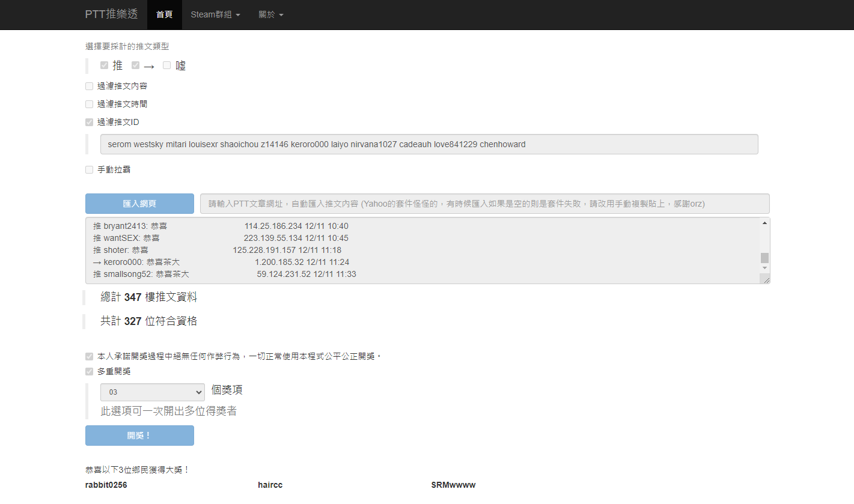Image resolution: width=854 pixels, height=504 pixels.
Task: Go to the 首頁 tab
Action: [x=165, y=14]
